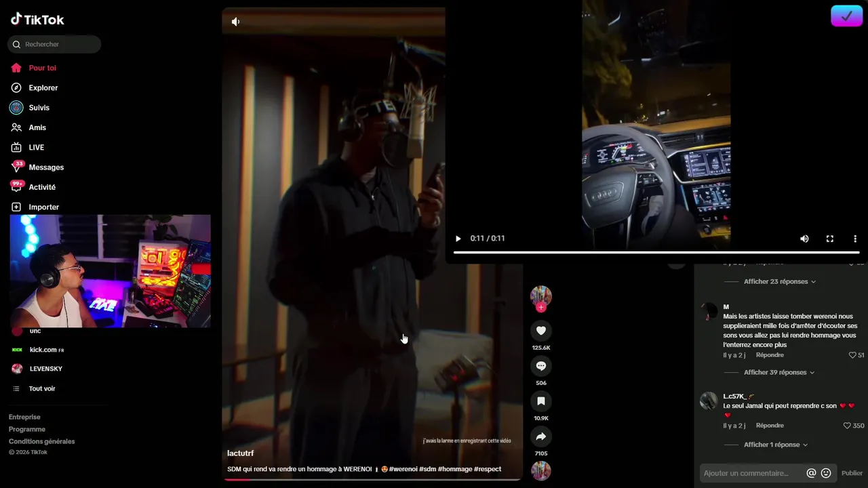Click the magnifier search icon

click(17, 45)
